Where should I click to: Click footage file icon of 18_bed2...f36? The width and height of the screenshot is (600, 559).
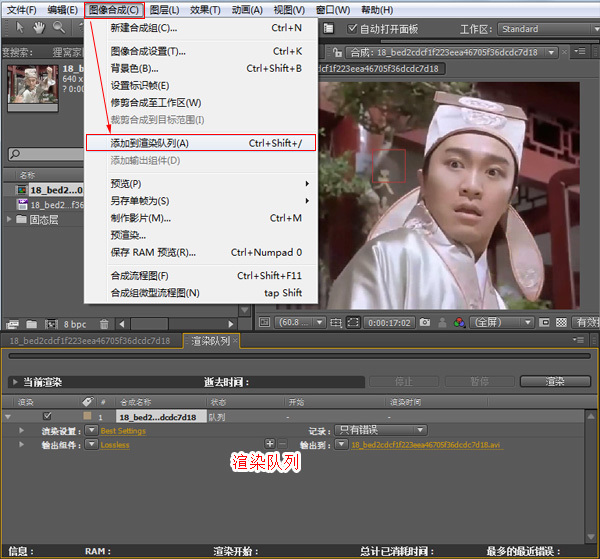point(23,205)
